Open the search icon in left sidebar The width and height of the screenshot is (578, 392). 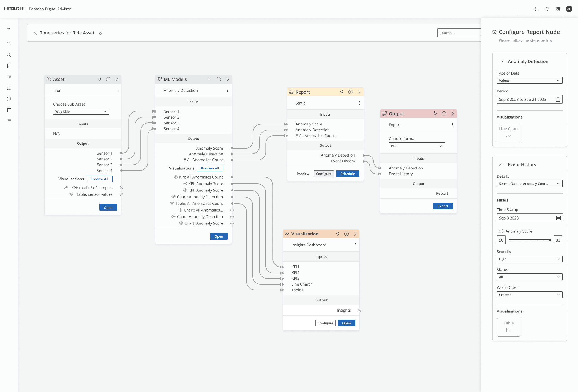pos(9,55)
